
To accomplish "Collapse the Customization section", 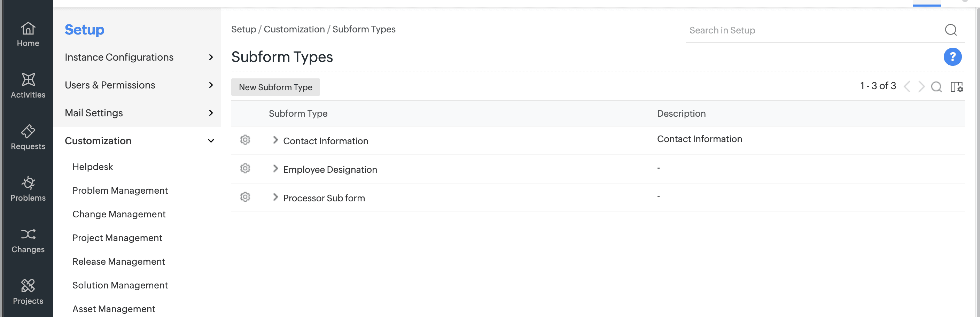I will pyautogui.click(x=211, y=141).
